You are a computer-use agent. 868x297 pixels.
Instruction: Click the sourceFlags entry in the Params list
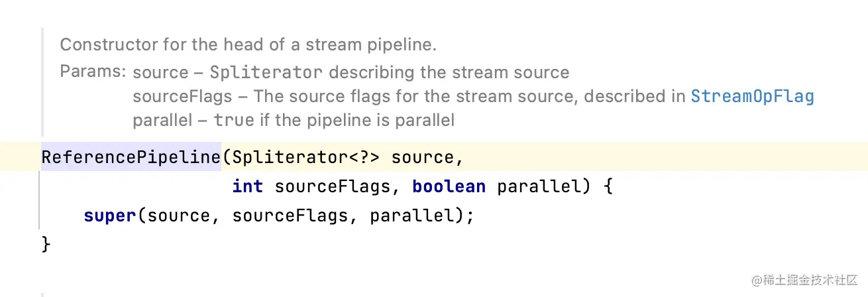(182, 97)
